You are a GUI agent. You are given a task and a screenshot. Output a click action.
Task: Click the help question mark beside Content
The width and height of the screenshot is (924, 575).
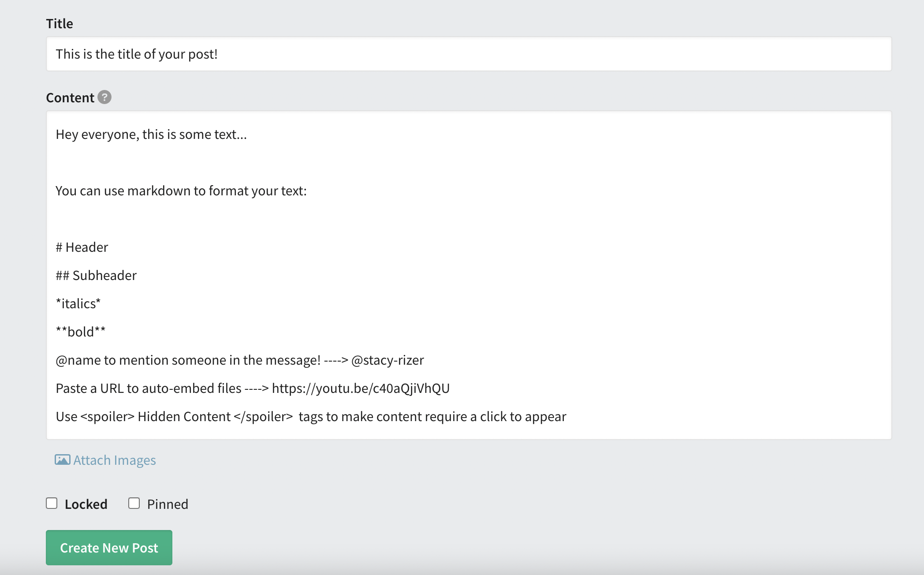click(x=104, y=97)
